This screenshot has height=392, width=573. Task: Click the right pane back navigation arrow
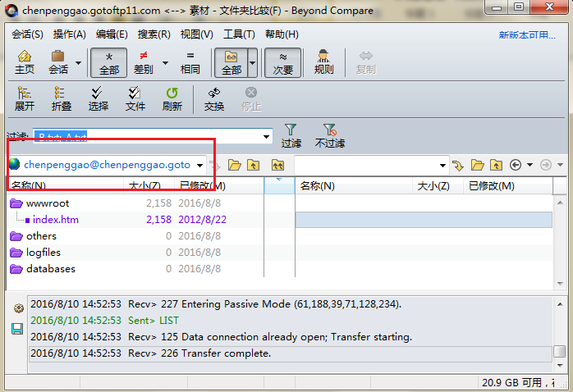[516, 165]
